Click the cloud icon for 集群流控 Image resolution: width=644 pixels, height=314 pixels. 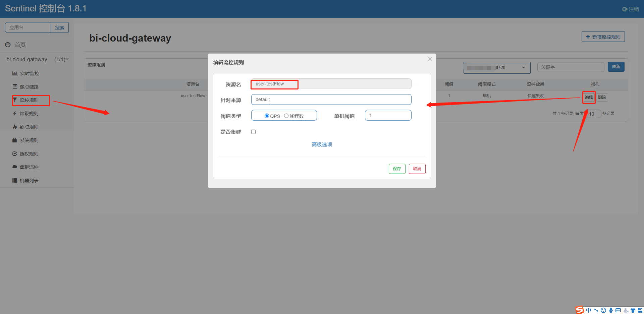click(15, 167)
